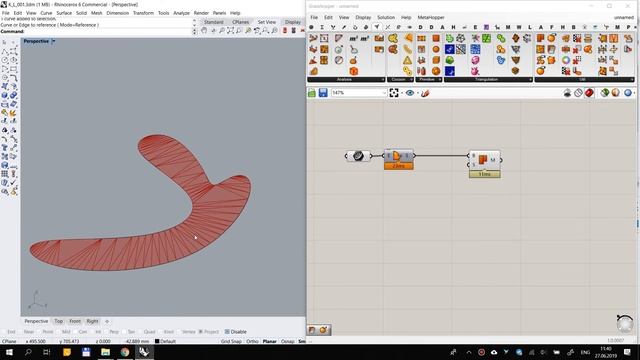The image size is (640, 360).
Task: Open Grasshopper Solution menu
Action: point(386,18)
